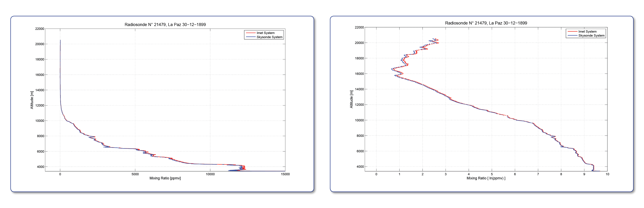Click the 15000 tick on ppmv x-axis
Screen dimensions: 644x208
pyautogui.click(x=285, y=174)
